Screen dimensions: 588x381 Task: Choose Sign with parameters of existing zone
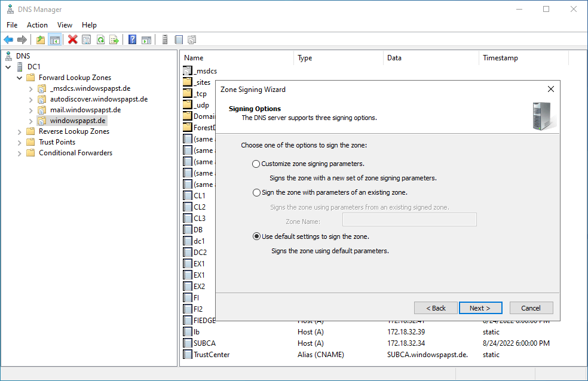click(x=256, y=193)
